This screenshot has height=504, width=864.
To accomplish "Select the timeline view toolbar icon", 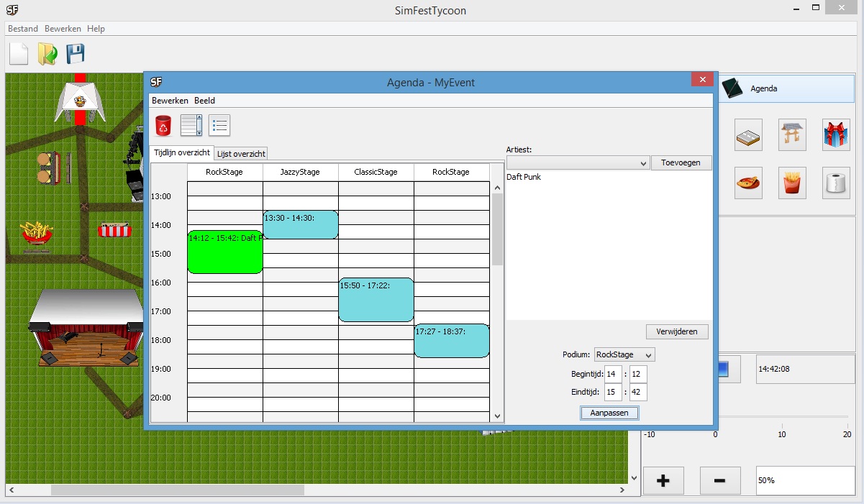I will pyautogui.click(x=191, y=125).
